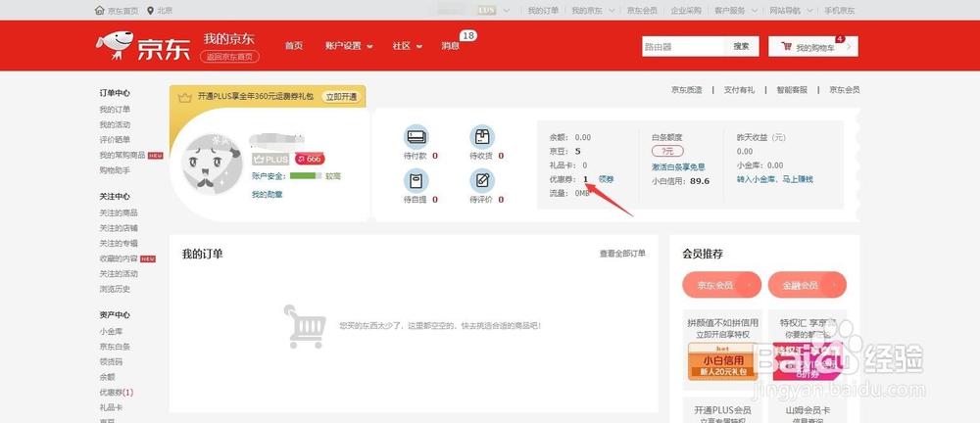
Task: Click 京东质造 link
Action: pos(687,89)
